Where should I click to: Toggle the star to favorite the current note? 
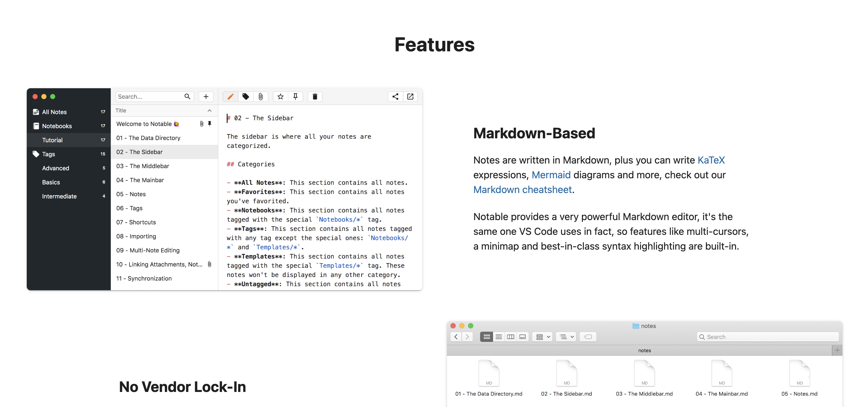280,97
